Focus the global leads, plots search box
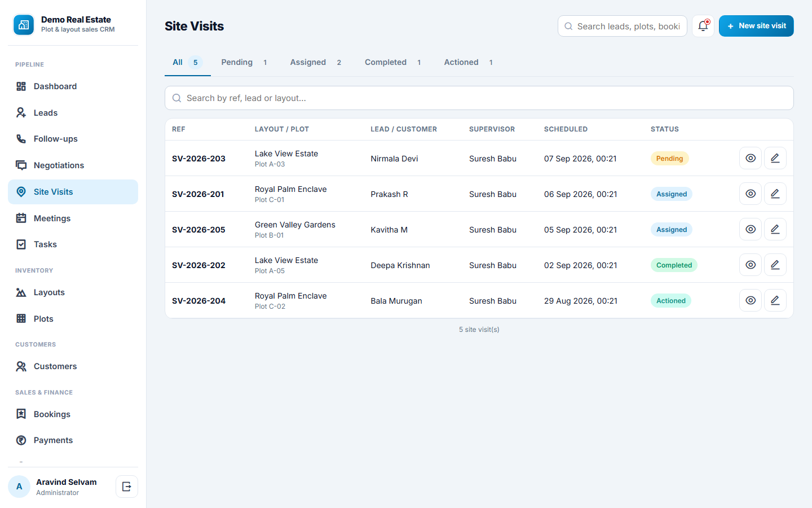 click(x=623, y=26)
